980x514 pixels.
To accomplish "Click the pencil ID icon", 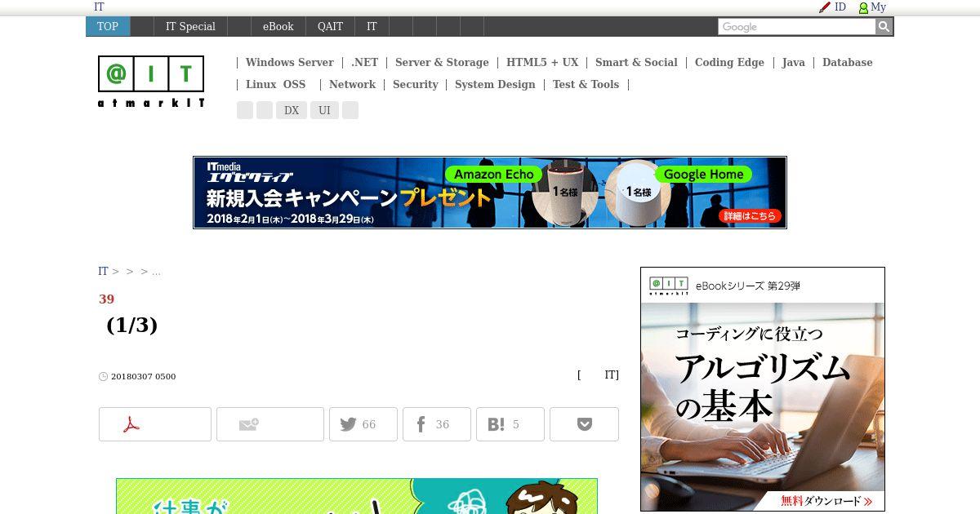I will pos(825,7).
